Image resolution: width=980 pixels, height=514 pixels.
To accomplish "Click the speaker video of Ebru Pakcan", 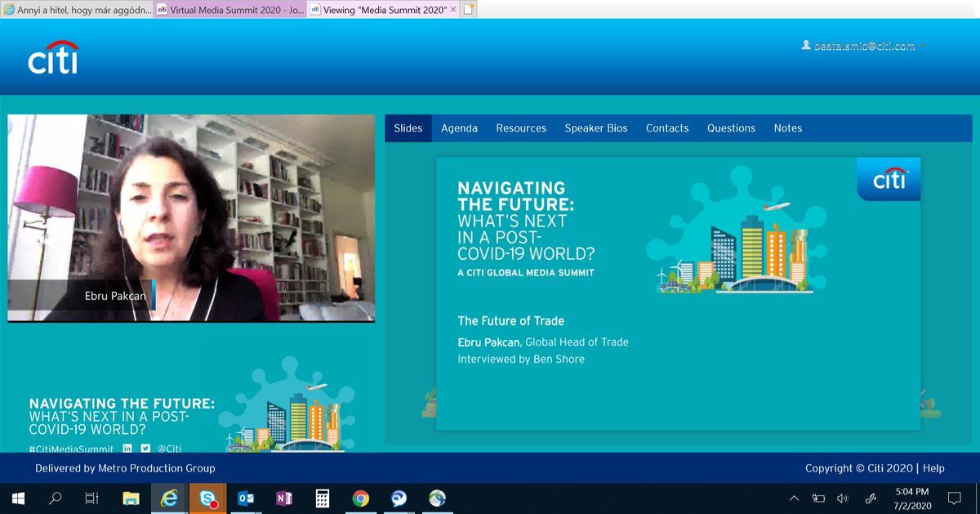I will pyautogui.click(x=191, y=217).
